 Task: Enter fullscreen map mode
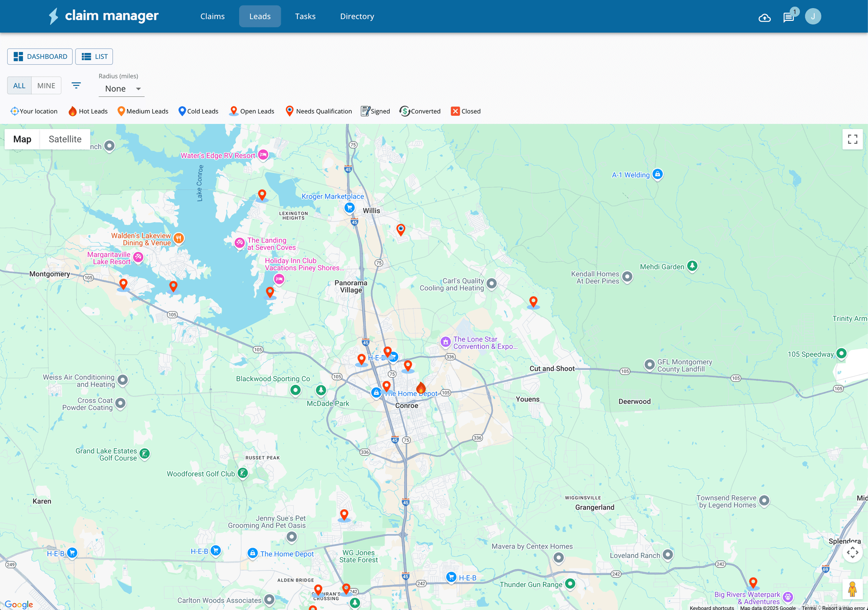tap(853, 139)
